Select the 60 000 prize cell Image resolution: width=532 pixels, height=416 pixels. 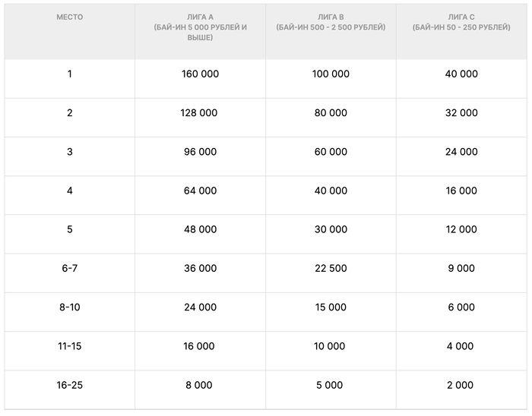pyautogui.click(x=331, y=152)
